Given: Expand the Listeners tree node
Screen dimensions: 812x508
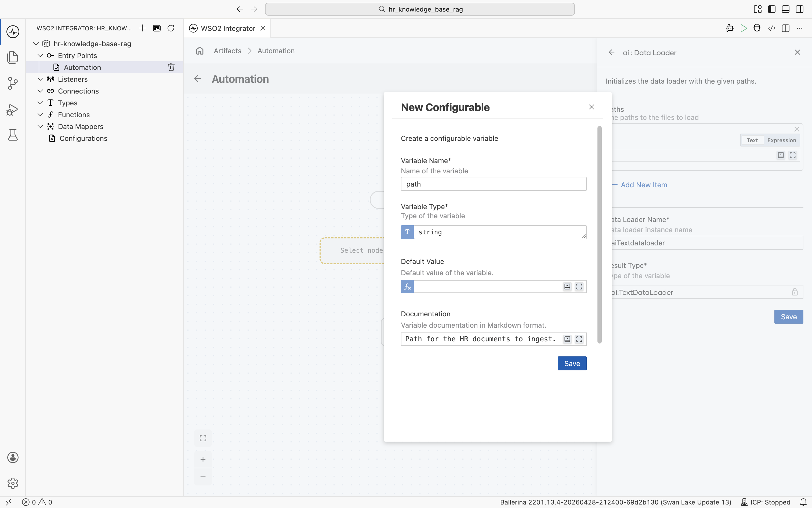Looking at the screenshot, I should coord(40,79).
